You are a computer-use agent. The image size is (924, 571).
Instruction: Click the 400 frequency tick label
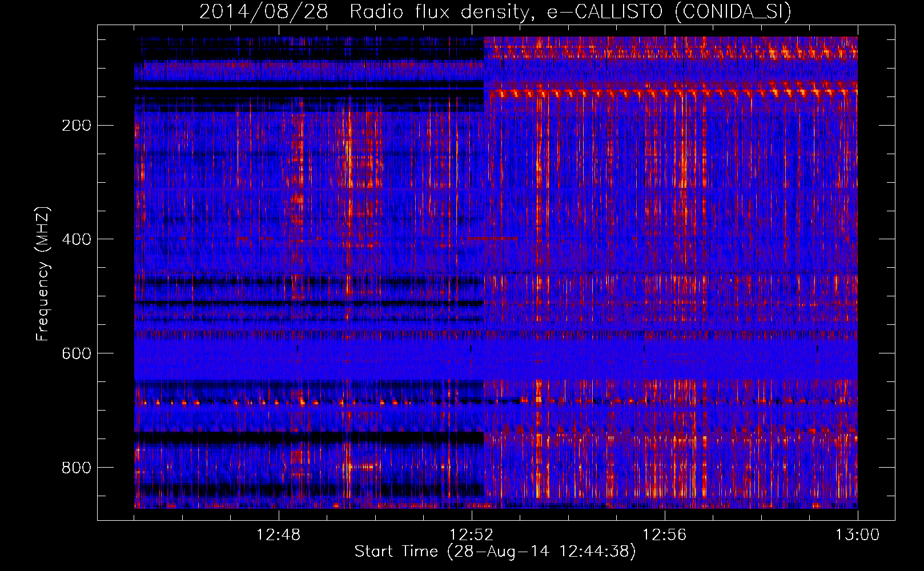(77, 239)
